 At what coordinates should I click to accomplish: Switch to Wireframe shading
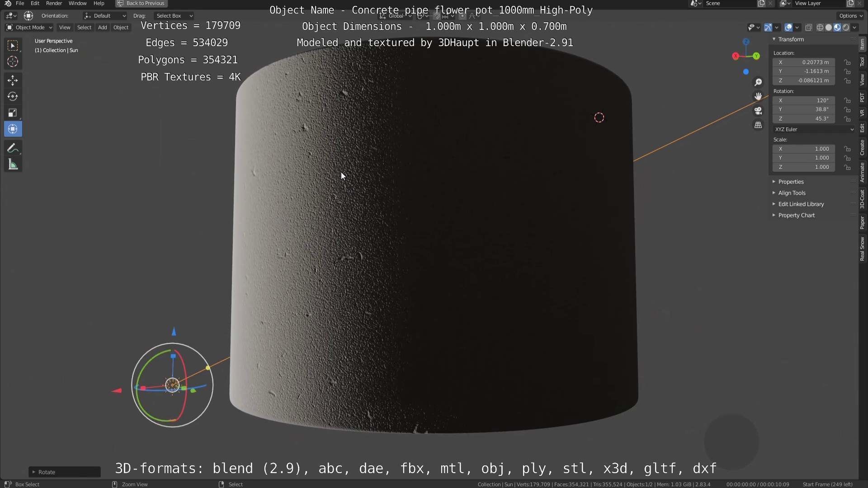click(x=820, y=28)
